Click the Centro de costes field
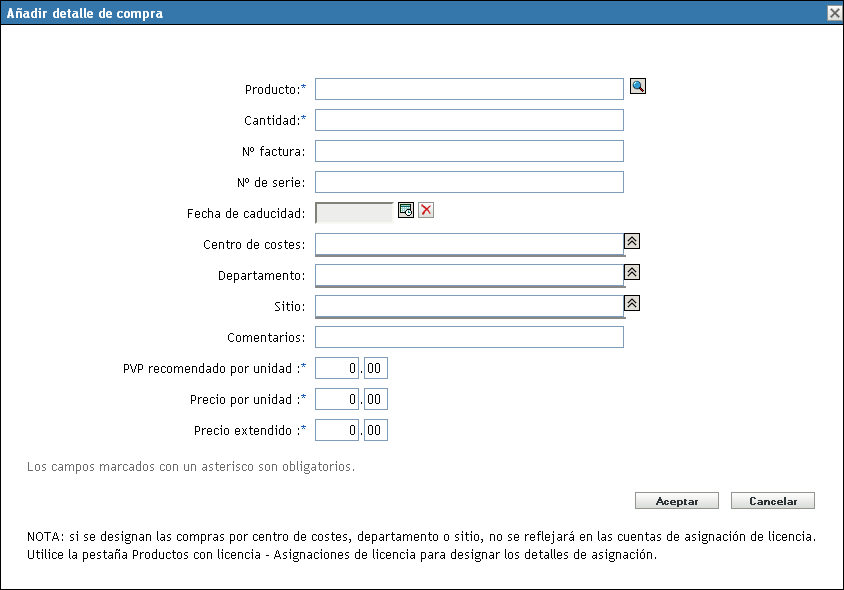 [x=469, y=244]
